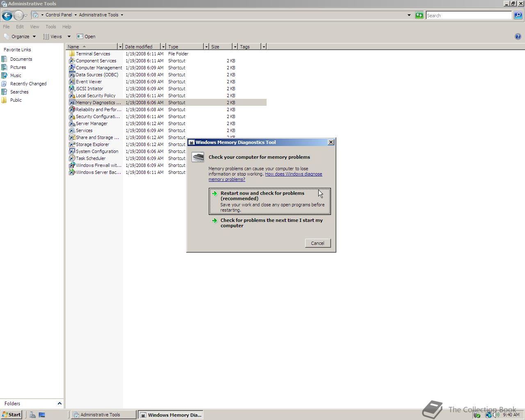The width and height of the screenshot is (525, 420).
Task: Expand the Type column filter arrow
Action: [x=206, y=47]
